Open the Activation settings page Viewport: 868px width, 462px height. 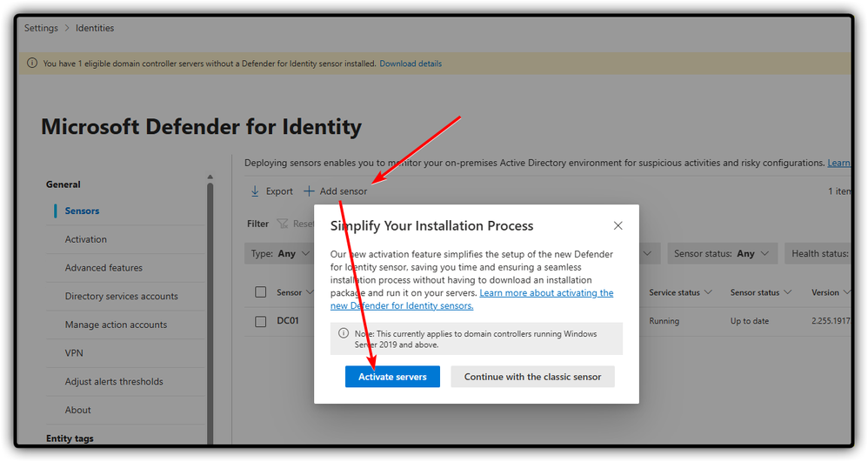(86, 239)
